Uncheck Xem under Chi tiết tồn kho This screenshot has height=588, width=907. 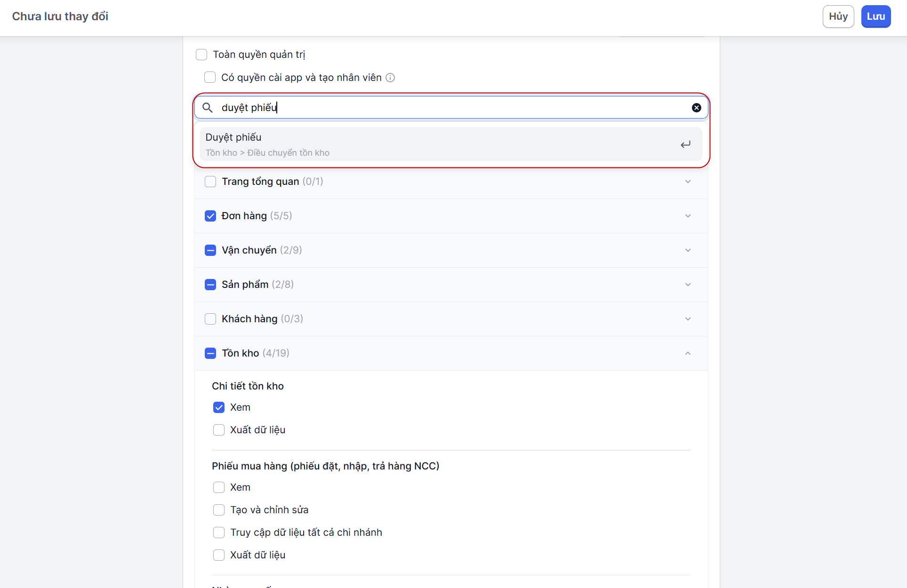[219, 407]
